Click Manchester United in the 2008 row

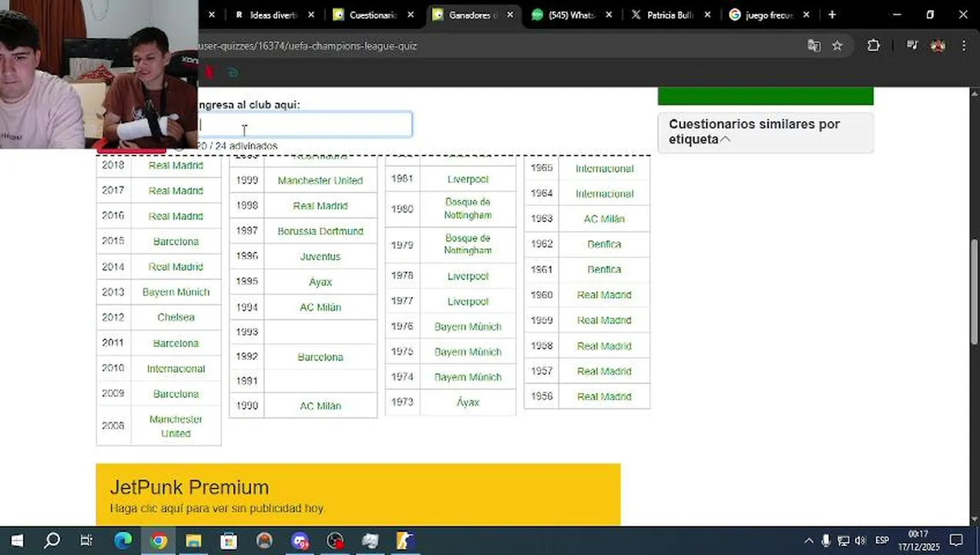176,426
